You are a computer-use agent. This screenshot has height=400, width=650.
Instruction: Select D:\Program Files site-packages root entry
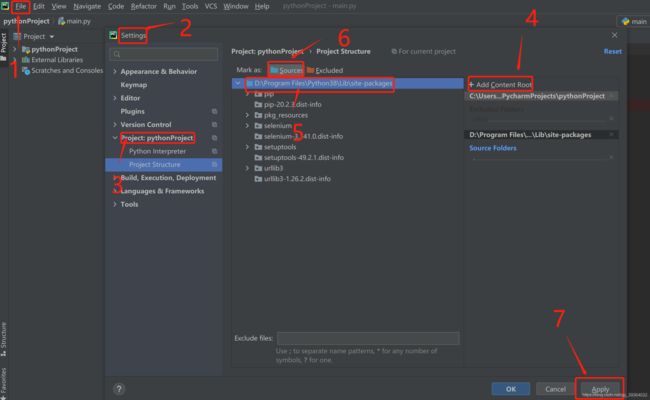(x=541, y=135)
